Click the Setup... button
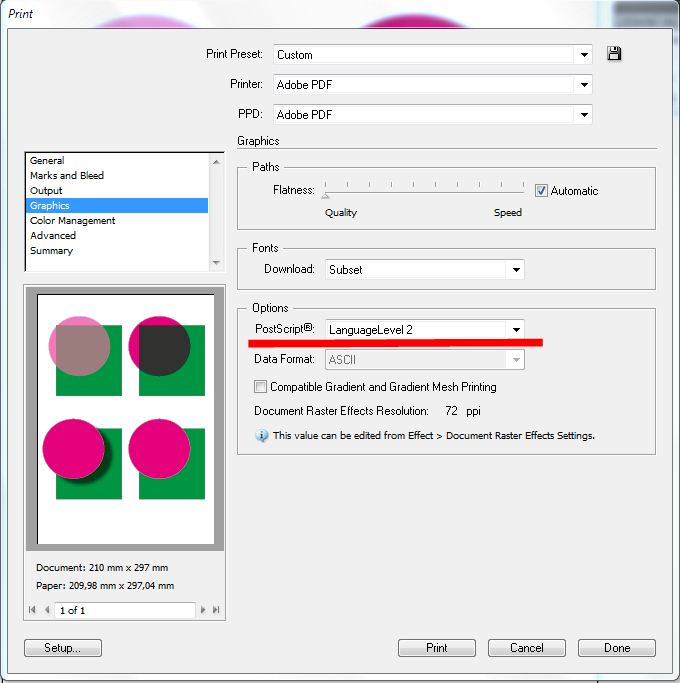This screenshot has height=683, width=680. coord(63,648)
